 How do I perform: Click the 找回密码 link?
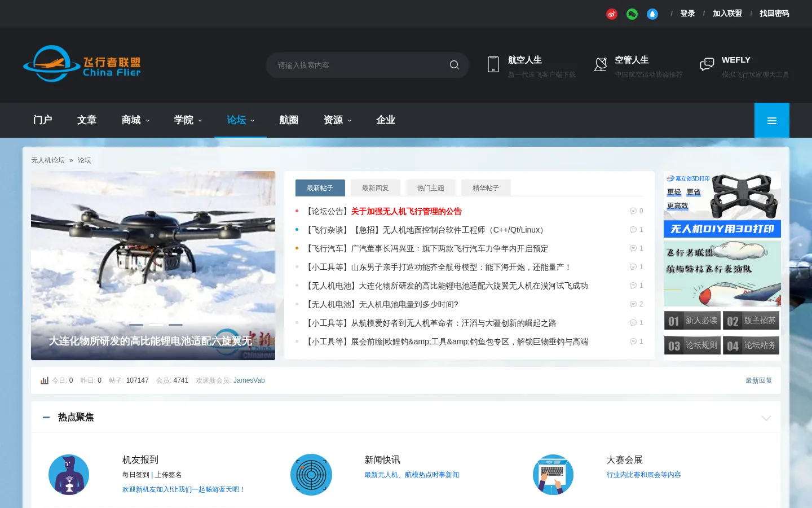pyautogui.click(x=774, y=14)
